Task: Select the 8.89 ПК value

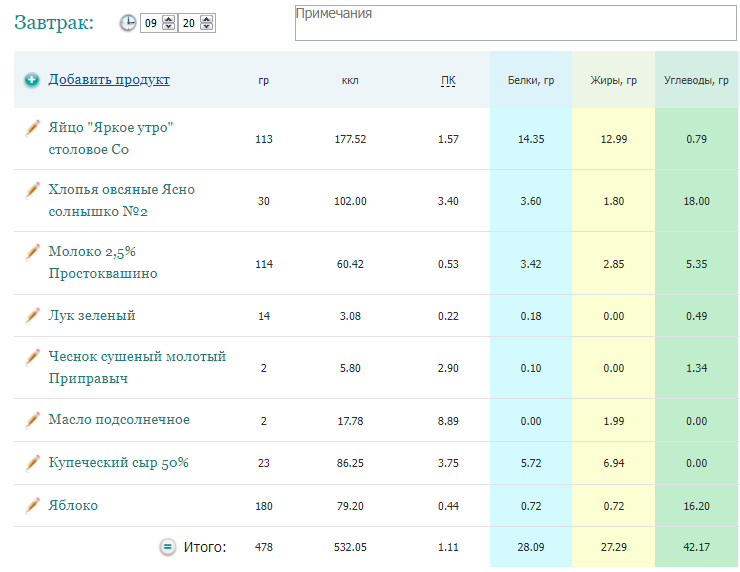Action: [448, 421]
